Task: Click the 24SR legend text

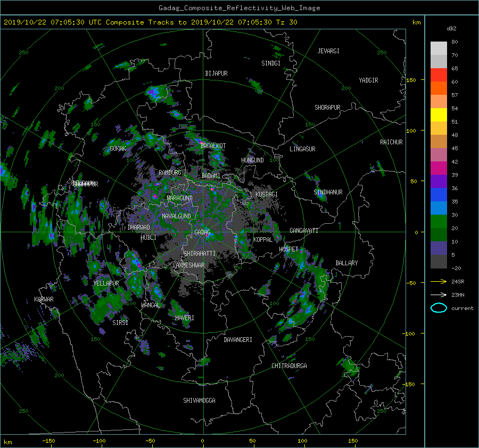Action: click(x=458, y=281)
